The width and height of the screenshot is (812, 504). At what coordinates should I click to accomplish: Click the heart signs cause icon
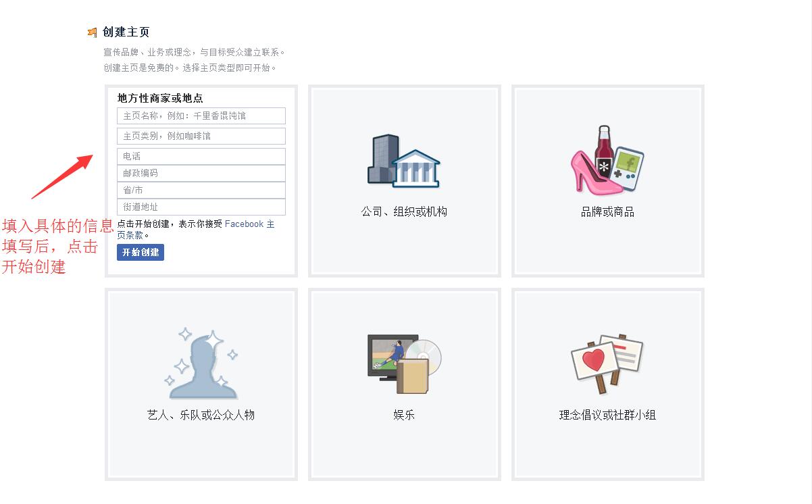click(607, 364)
